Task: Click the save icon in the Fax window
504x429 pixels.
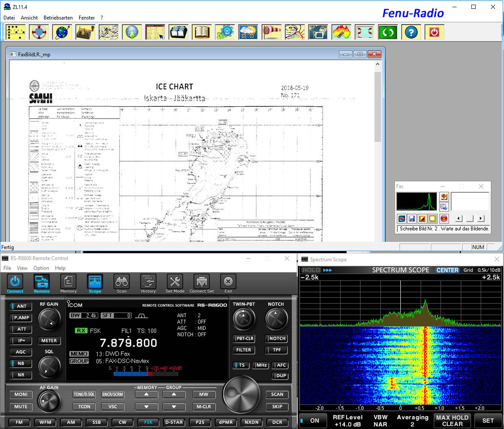Action: point(411,218)
